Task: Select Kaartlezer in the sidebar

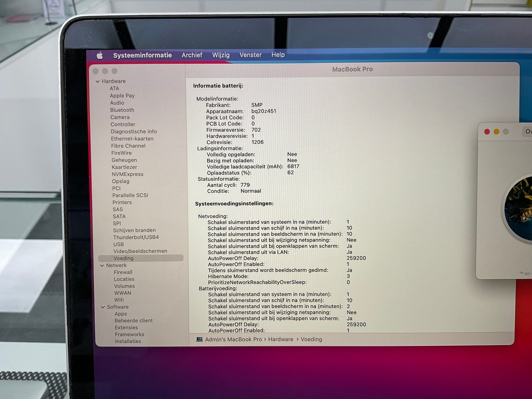Action: click(x=124, y=167)
